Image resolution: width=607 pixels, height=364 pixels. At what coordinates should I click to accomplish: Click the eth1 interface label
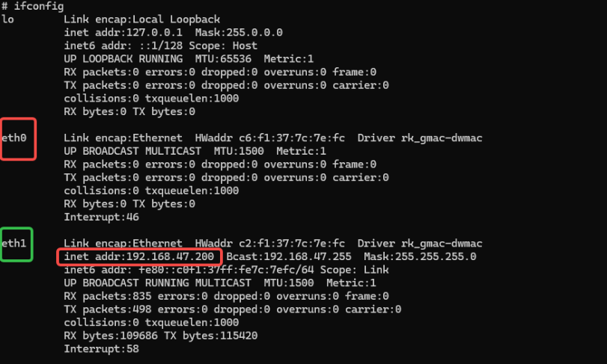click(14, 244)
